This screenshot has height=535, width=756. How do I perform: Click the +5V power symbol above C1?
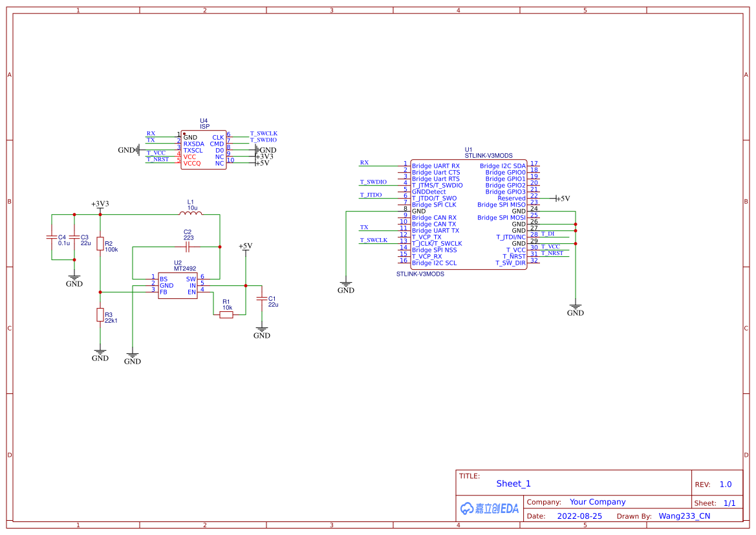[245, 247]
